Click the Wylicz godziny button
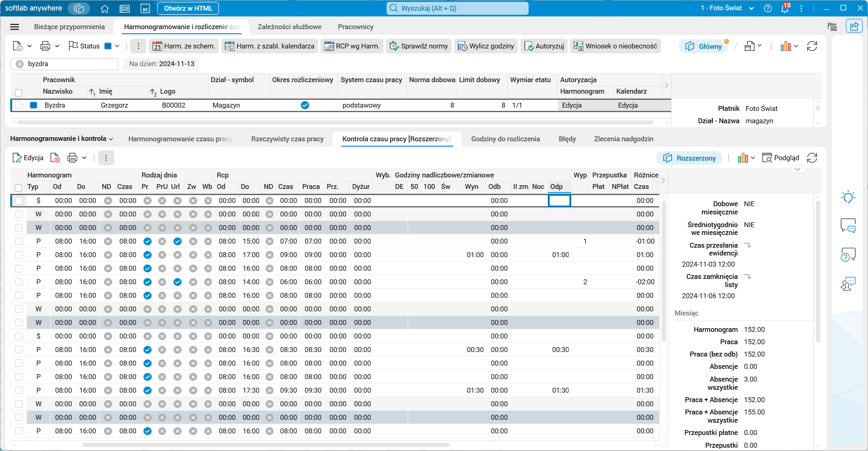This screenshot has height=451, width=868. pyautogui.click(x=486, y=46)
